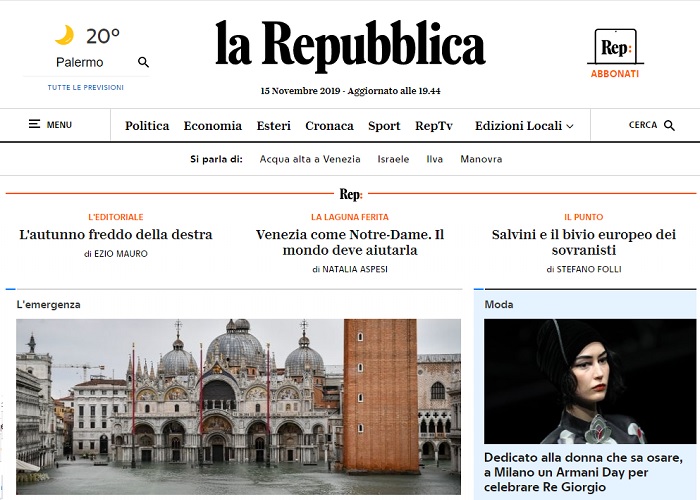Image resolution: width=700 pixels, height=500 pixels.
Task: Click the IL PUNTO label
Action: click(584, 217)
